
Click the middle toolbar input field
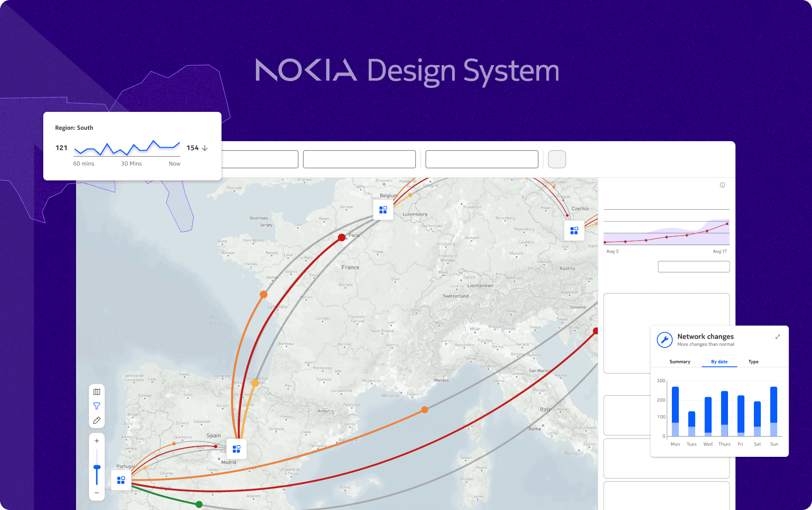359,159
